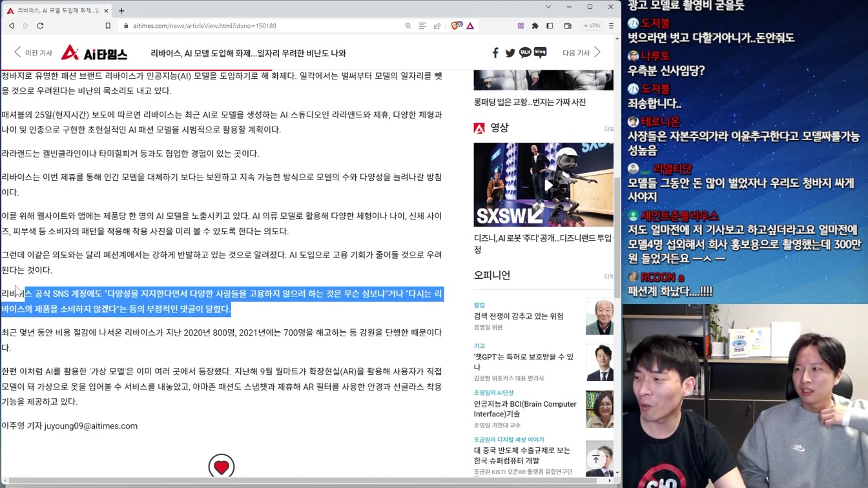868x488 pixels.
Task: Click chat message 패션계 화났다
Action: [x=670, y=292]
